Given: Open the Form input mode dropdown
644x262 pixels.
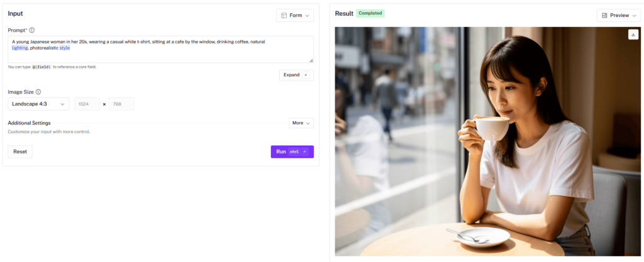Looking at the screenshot, I should pyautogui.click(x=295, y=15).
